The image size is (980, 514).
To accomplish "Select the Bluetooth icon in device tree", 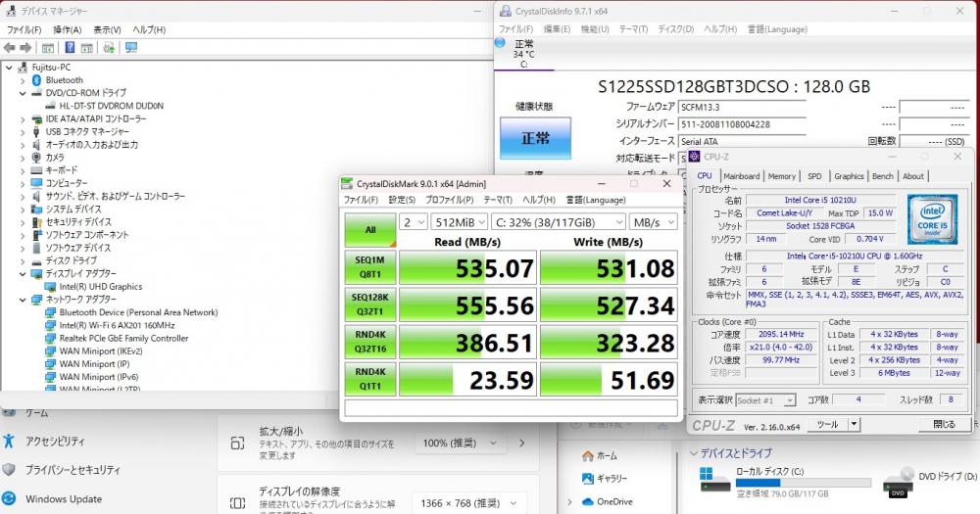I will pyautogui.click(x=36, y=80).
